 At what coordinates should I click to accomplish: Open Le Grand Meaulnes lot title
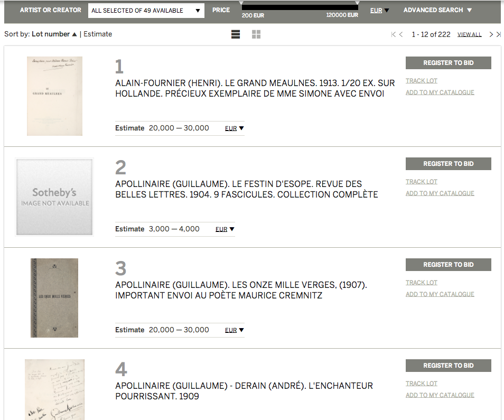[255, 88]
